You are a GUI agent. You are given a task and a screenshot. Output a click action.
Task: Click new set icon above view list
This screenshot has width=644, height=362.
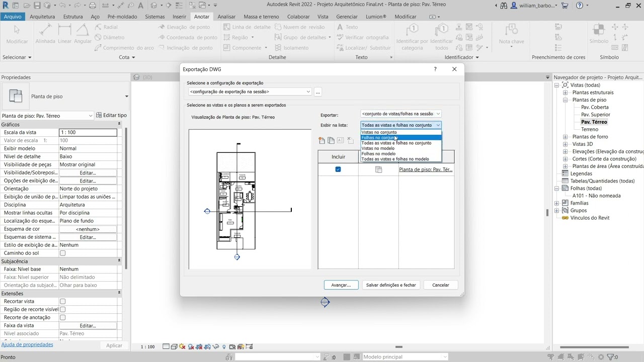point(322,141)
